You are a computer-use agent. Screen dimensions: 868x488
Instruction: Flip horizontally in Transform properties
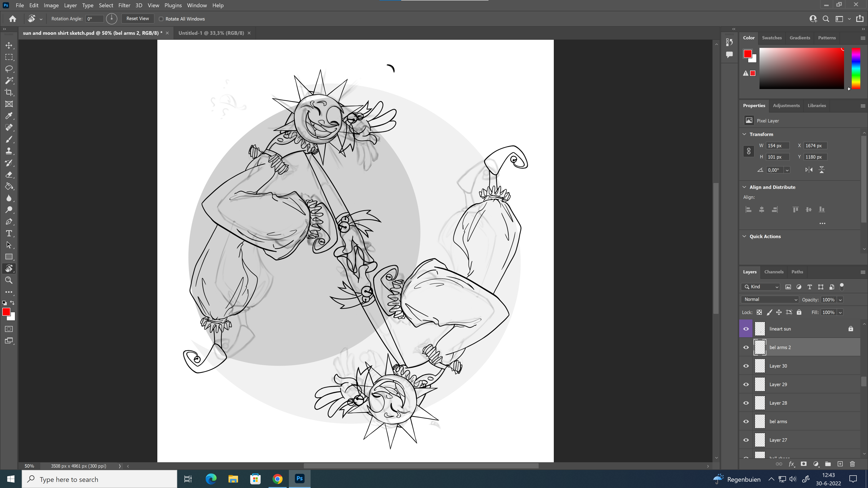pyautogui.click(x=809, y=170)
